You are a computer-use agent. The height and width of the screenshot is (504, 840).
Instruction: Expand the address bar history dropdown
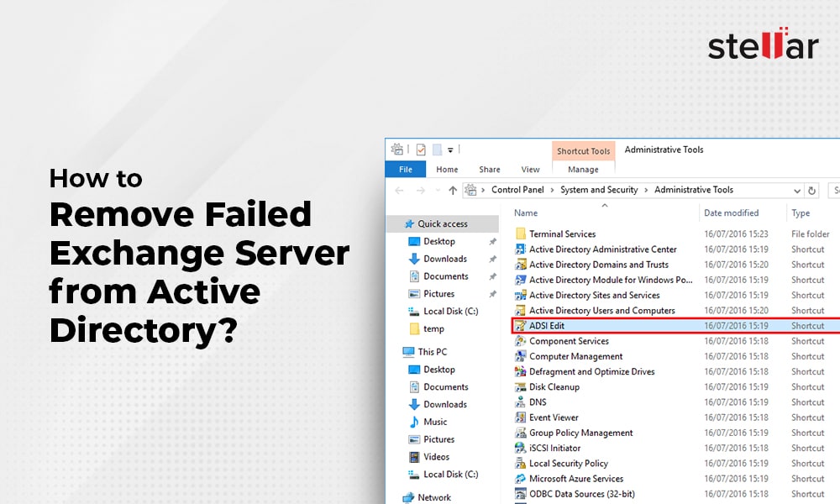tap(796, 191)
